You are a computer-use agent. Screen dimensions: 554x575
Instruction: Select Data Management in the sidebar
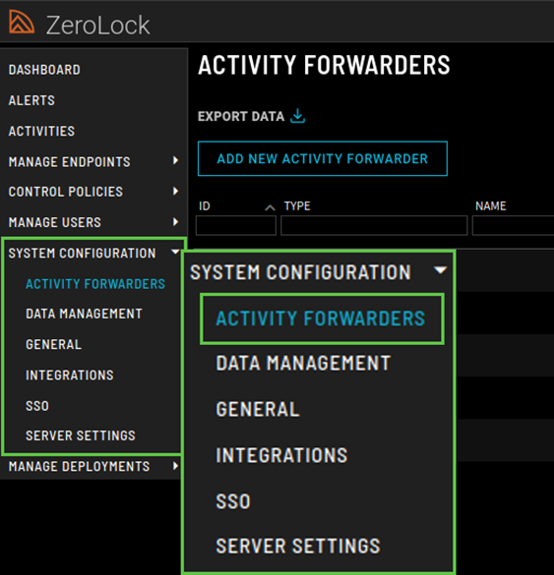tap(84, 314)
